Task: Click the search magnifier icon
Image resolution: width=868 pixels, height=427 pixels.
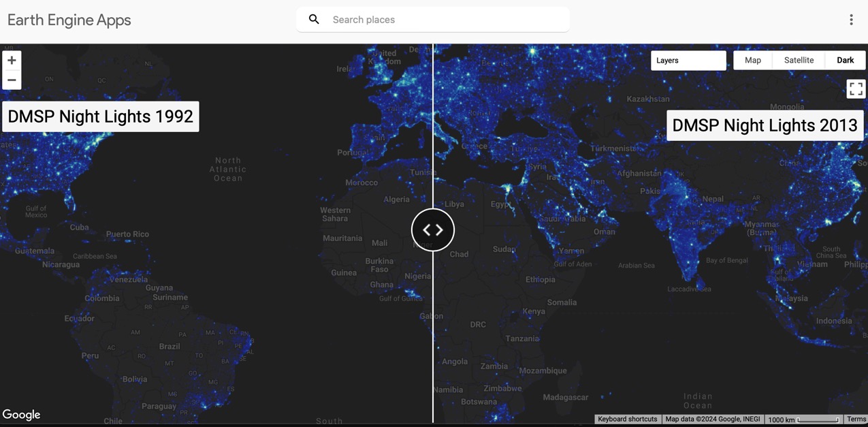Action: coord(314,19)
